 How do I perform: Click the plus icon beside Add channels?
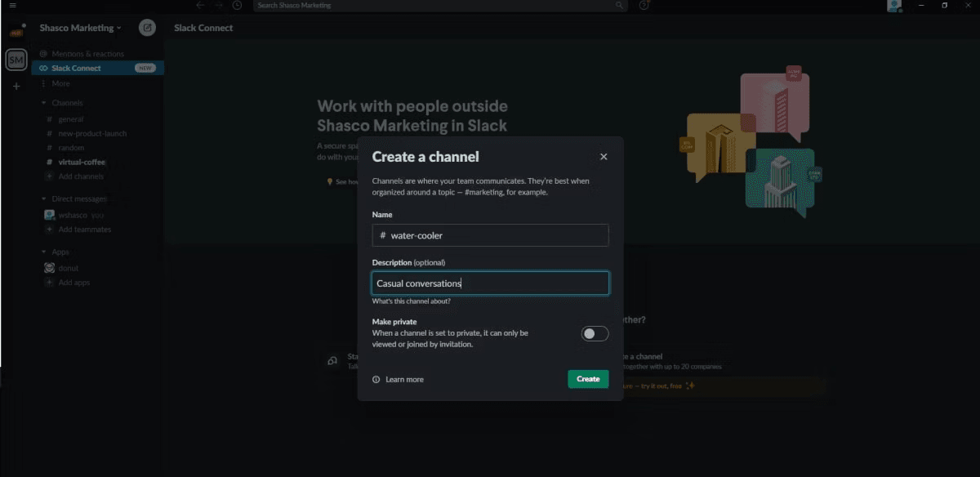49,176
